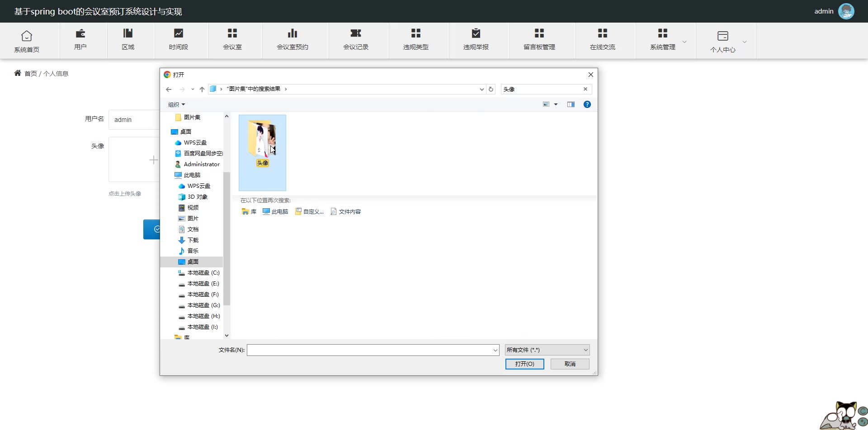Click the home icon in breadcrumb
The width and height of the screenshot is (868, 430).
pos(18,73)
